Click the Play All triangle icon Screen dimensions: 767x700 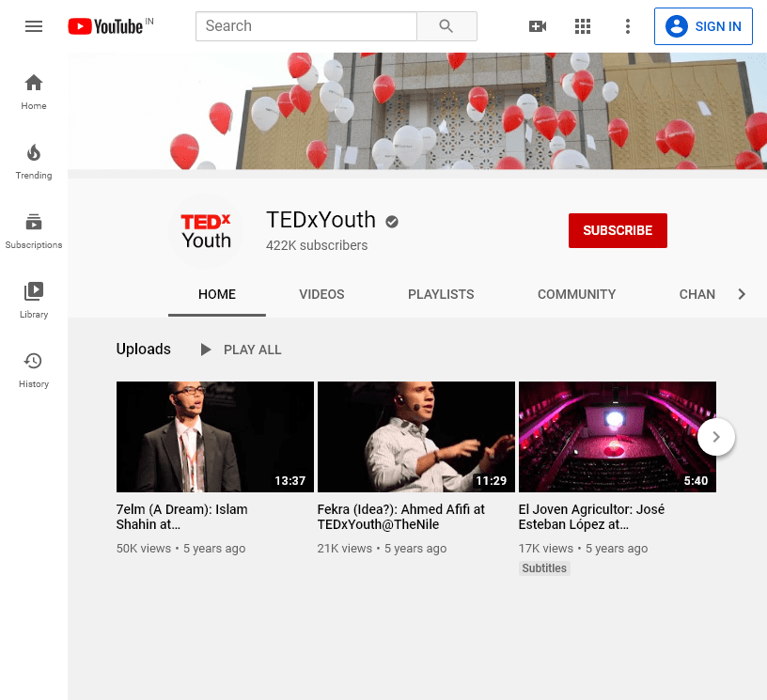click(x=206, y=350)
